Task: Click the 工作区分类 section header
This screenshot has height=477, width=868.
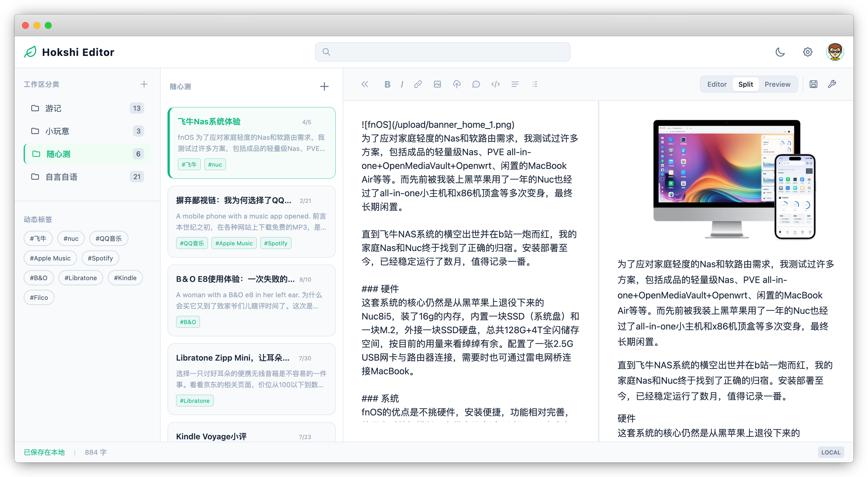Action: (41, 84)
